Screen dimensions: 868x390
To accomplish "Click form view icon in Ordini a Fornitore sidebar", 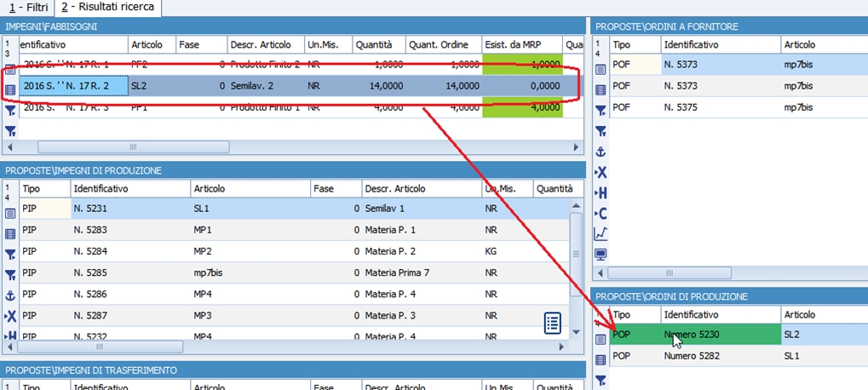I will click(601, 69).
